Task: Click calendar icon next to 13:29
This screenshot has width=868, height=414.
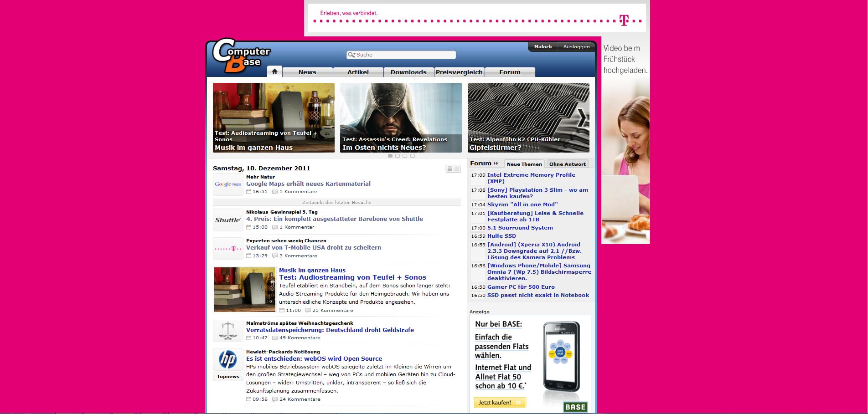Action: (x=248, y=256)
